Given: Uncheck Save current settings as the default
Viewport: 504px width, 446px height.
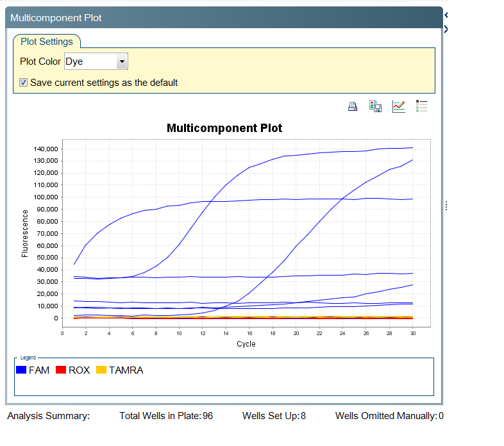Looking at the screenshot, I should [x=24, y=83].
